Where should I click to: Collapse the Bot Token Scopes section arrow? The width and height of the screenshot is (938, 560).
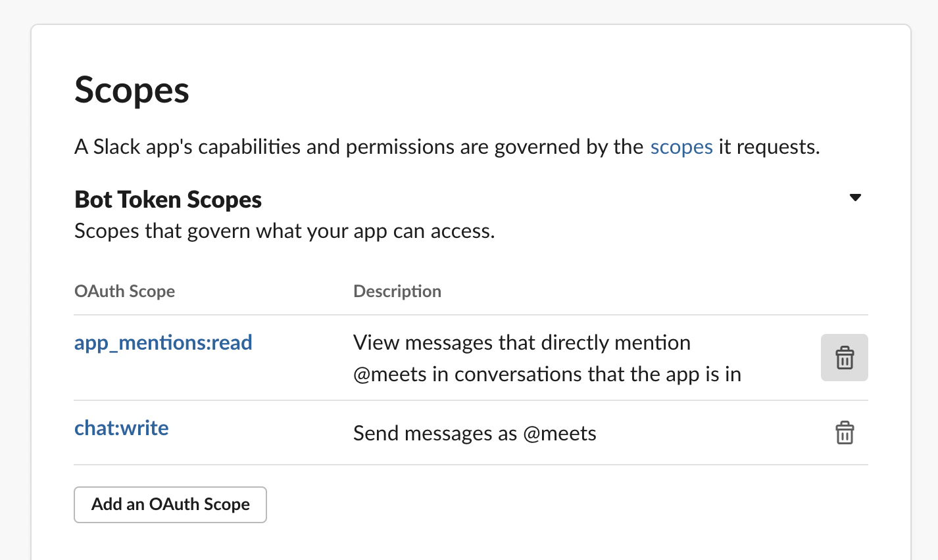[x=855, y=198]
